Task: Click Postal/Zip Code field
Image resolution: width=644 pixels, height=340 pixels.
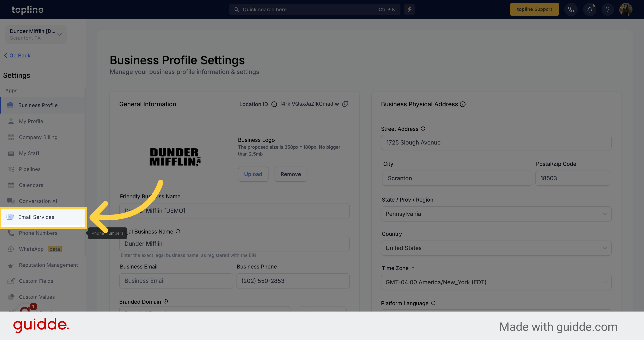Action: point(573,178)
